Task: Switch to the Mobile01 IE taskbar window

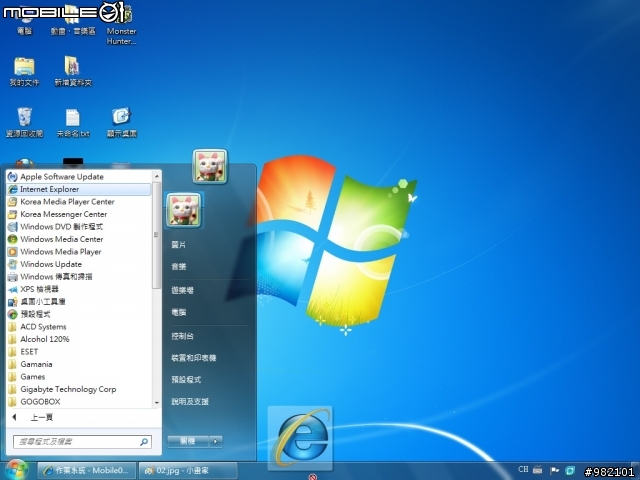Action: (x=87, y=471)
